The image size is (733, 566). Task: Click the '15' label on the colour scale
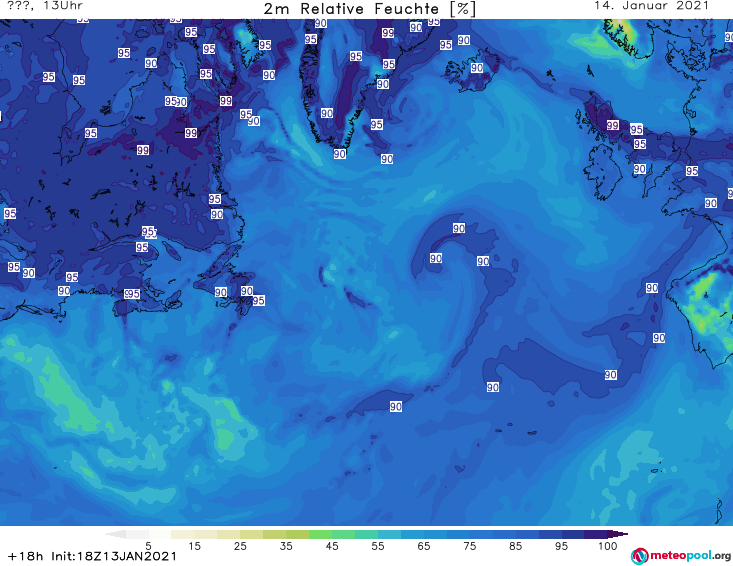pyautogui.click(x=194, y=546)
